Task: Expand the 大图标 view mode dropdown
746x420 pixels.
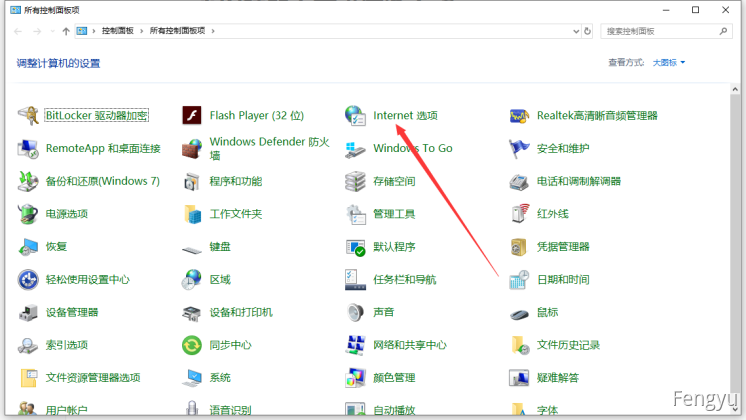Action: (x=669, y=62)
